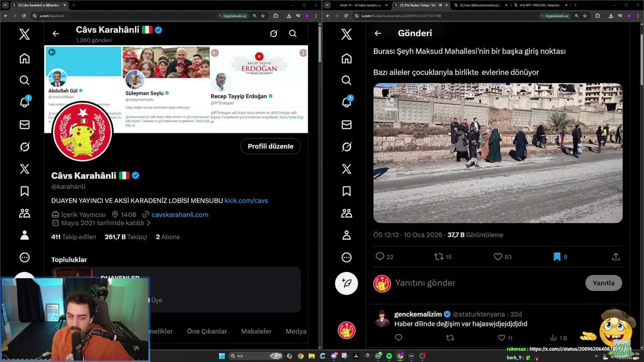Screen dimensions: 644x362
Task: Click X logo in right window sidebar
Action: (x=346, y=34)
